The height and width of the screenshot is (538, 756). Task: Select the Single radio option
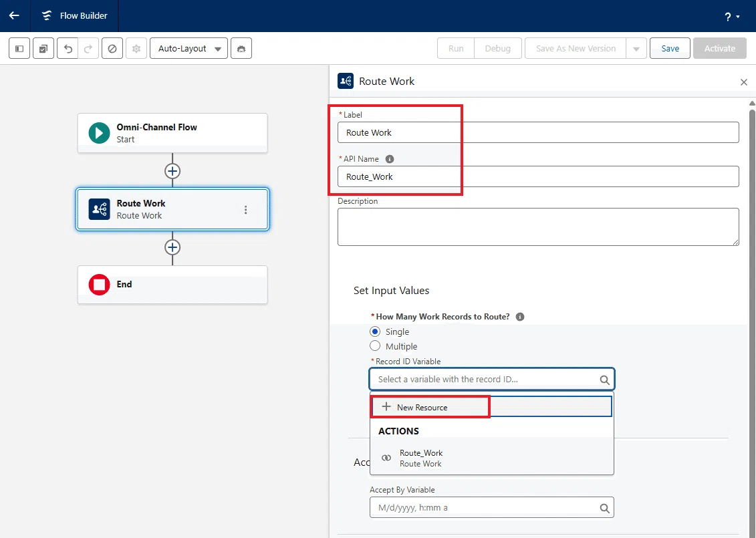374,331
